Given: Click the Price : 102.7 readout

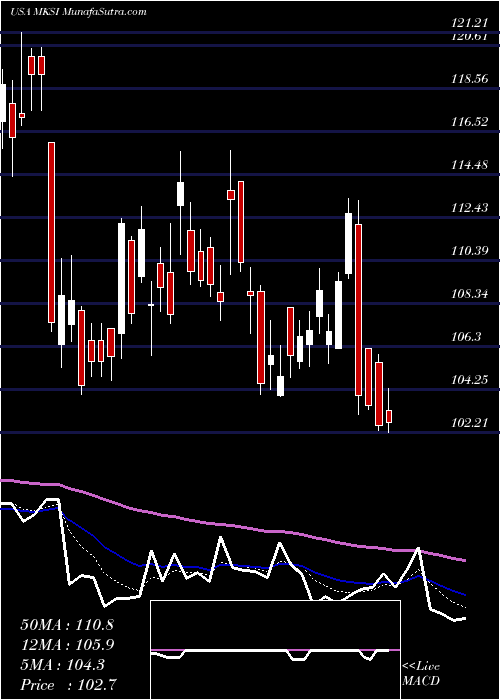Looking at the screenshot, I should pos(70,685).
